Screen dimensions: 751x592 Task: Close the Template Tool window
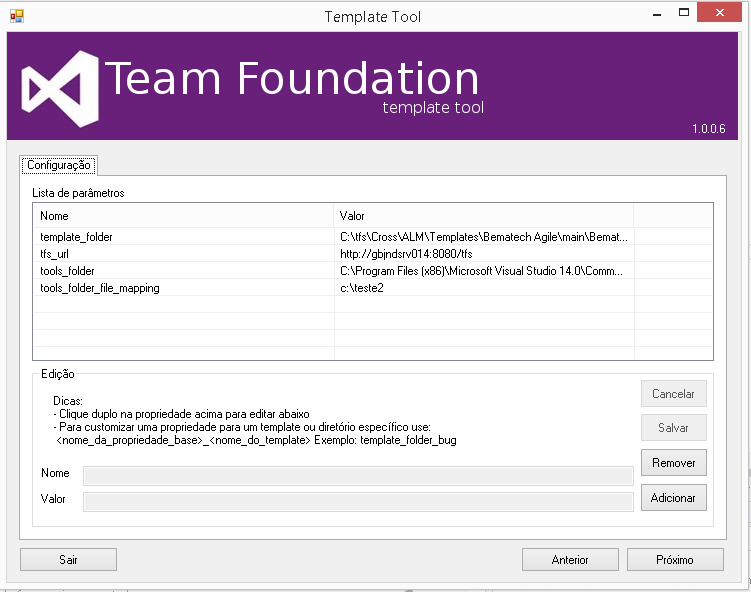(x=719, y=13)
